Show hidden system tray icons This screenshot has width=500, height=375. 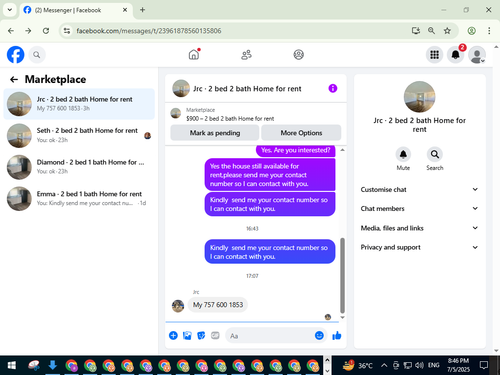(384, 365)
